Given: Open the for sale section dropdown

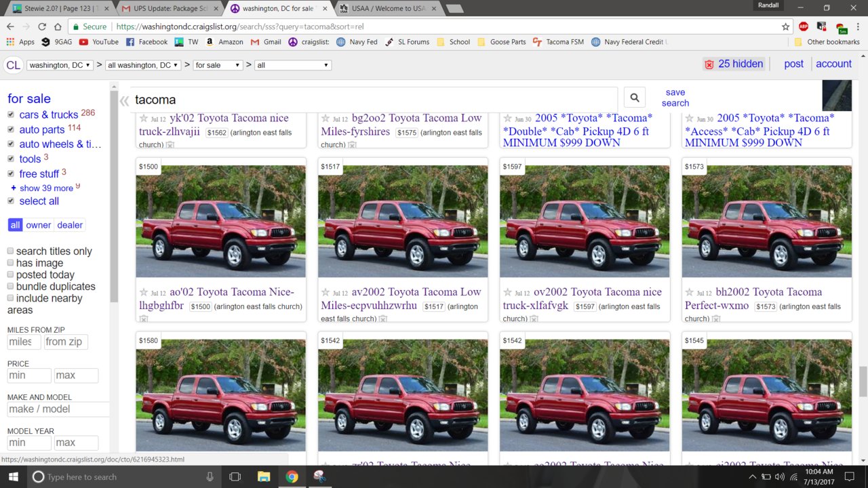Looking at the screenshot, I should 218,65.
